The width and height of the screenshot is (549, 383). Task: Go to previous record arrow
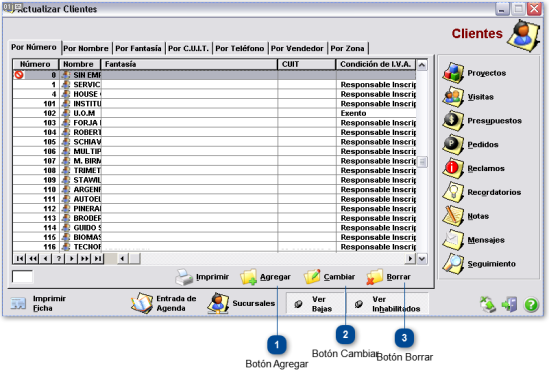46,259
